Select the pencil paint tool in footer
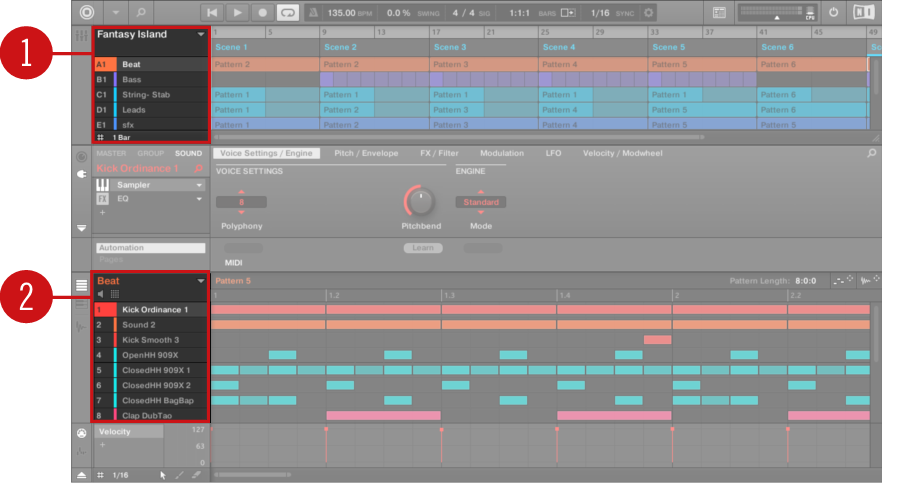Image resolution: width=910 pixels, height=485 pixels. (180, 475)
